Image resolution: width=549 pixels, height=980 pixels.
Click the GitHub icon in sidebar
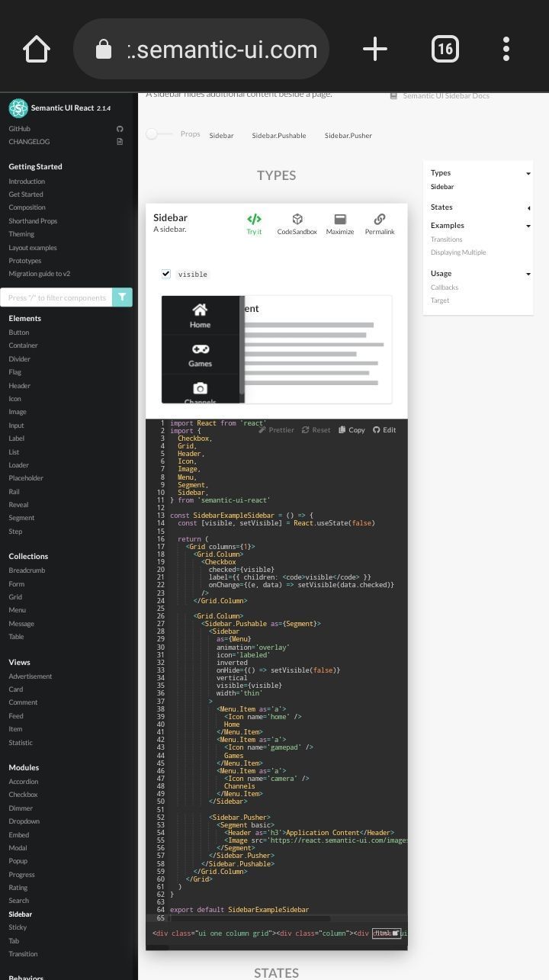(x=120, y=129)
